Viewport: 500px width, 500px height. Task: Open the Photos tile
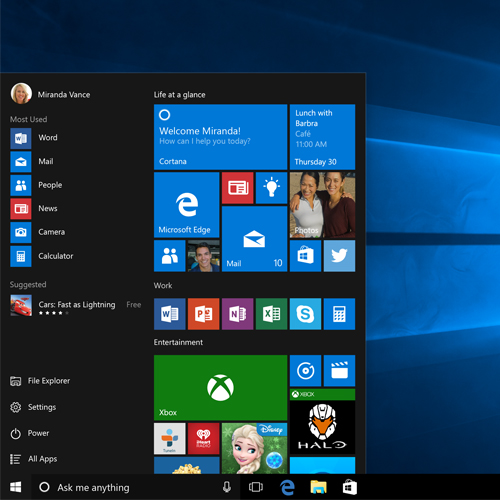coord(322,205)
